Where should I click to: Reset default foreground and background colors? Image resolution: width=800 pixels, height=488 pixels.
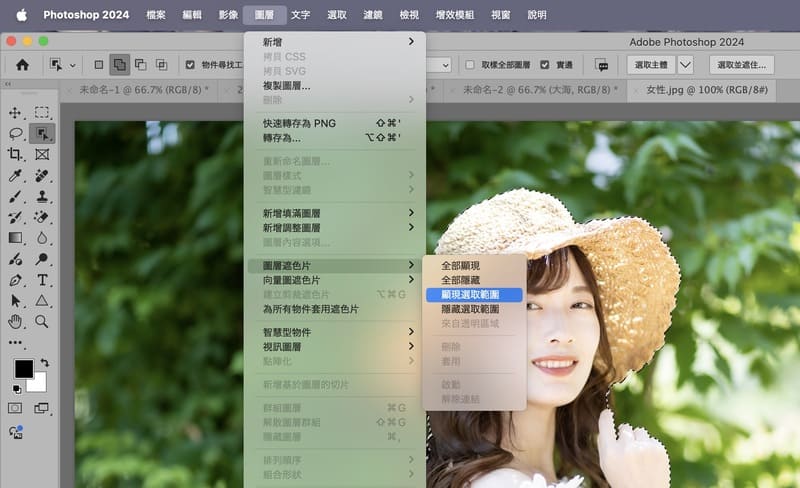coord(16,389)
